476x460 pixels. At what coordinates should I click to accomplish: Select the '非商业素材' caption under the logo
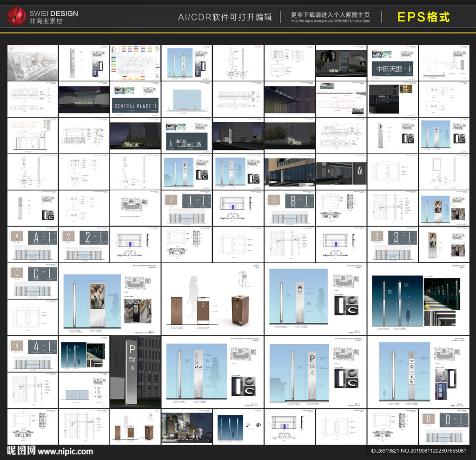pos(46,21)
